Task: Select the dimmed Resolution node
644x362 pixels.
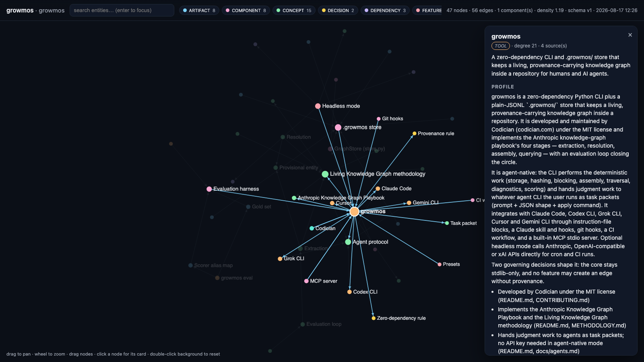Action: coord(283,137)
